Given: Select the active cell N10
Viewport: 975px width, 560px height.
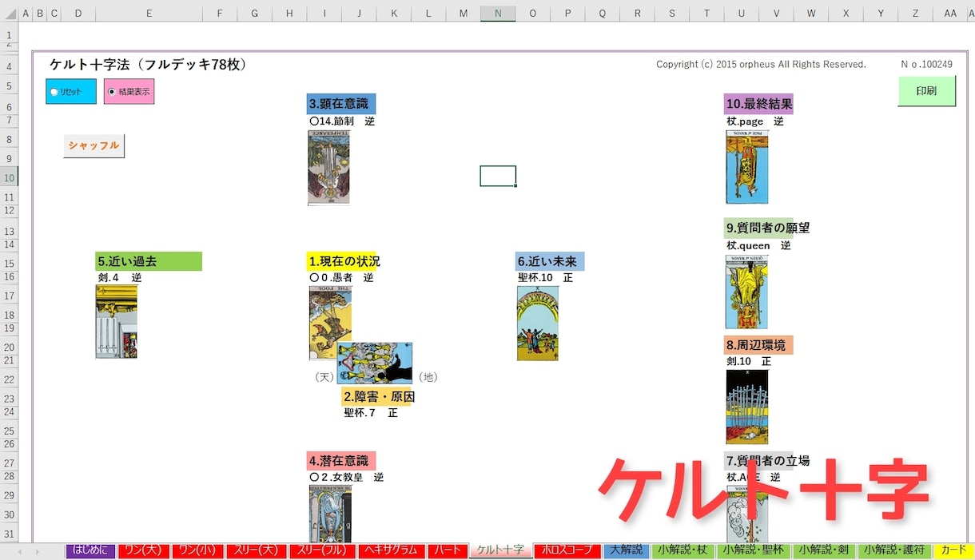Looking at the screenshot, I should click(498, 176).
